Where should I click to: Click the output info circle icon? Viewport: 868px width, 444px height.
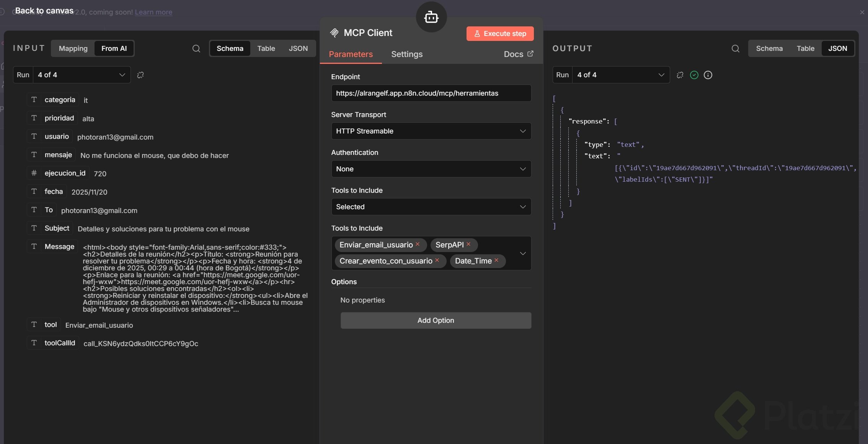click(x=708, y=75)
